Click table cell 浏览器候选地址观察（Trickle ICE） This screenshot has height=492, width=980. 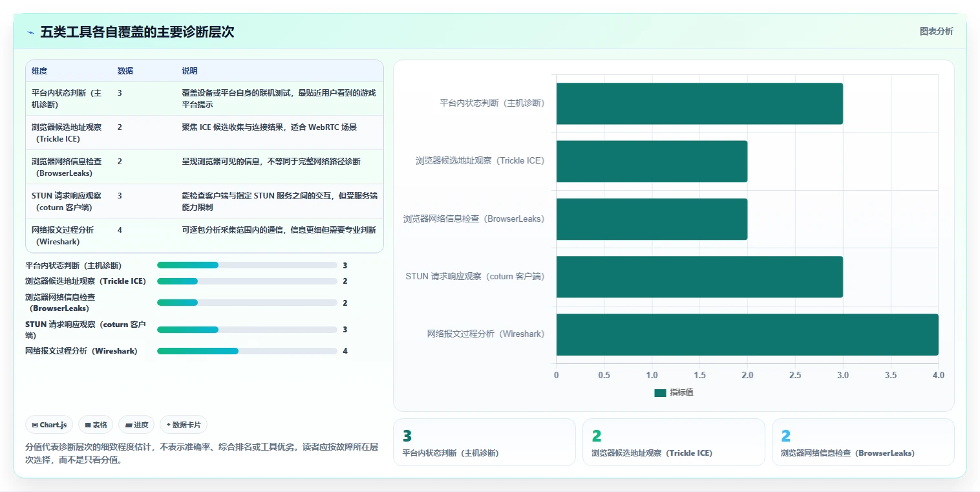pos(69,133)
